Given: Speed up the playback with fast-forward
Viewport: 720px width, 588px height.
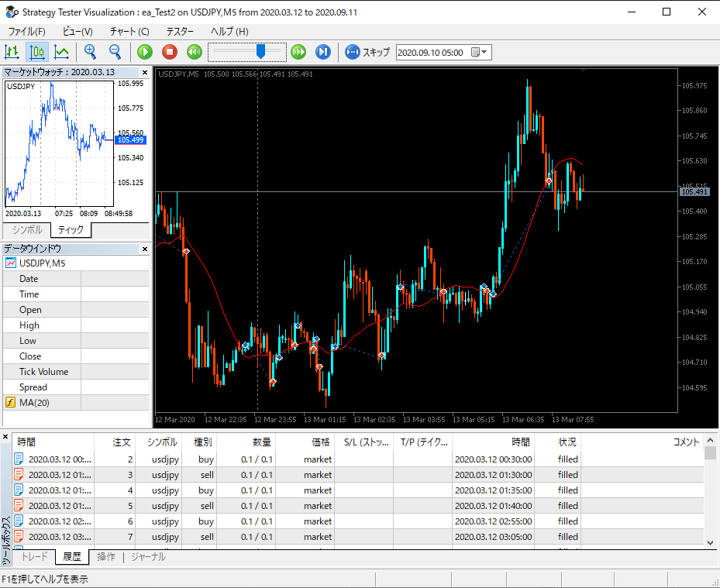Looking at the screenshot, I should pyautogui.click(x=298, y=52).
